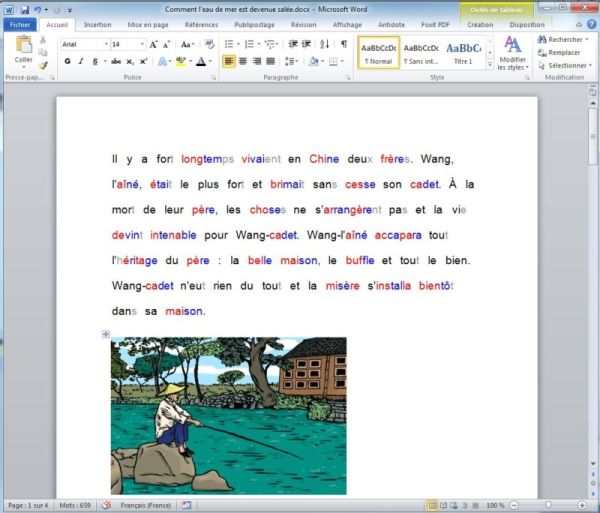Show paragraph marks with the pilcrow icon
Viewport: 600px width, 513px height.
(344, 45)
